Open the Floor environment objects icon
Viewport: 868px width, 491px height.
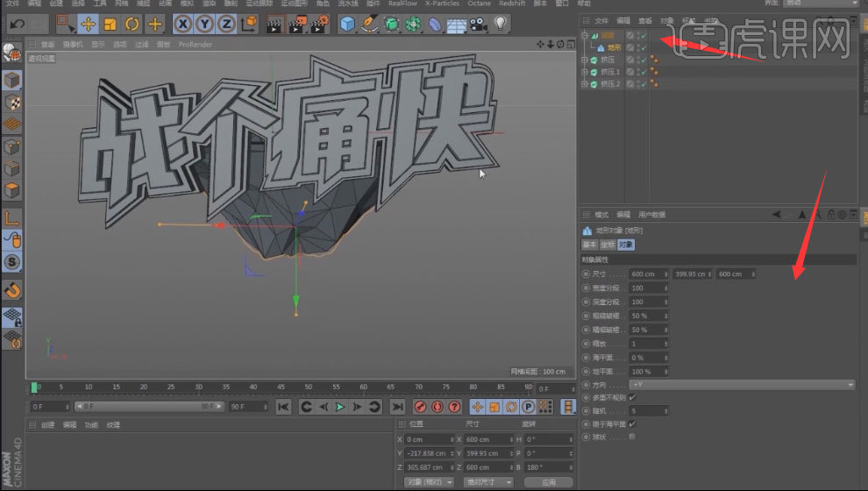click(457, 25)
